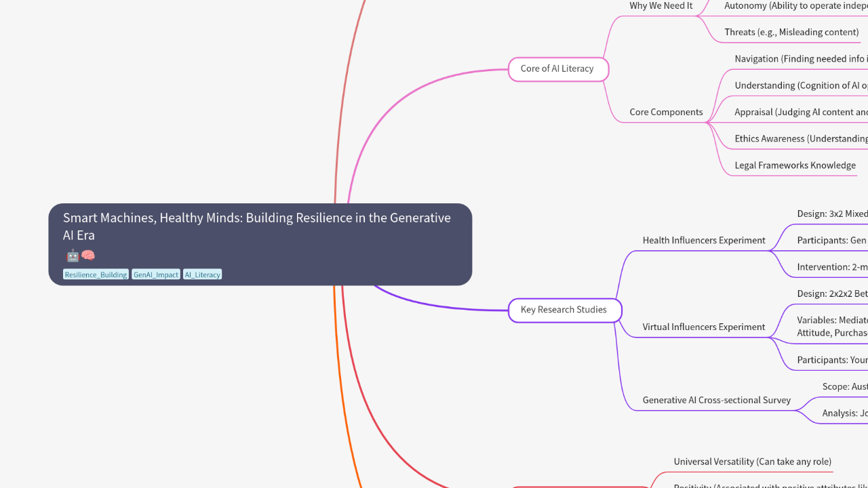The height and width of the screenshot is (488, 868).
Task: Collapse the Core Components branch
Action: coord(666,112)
